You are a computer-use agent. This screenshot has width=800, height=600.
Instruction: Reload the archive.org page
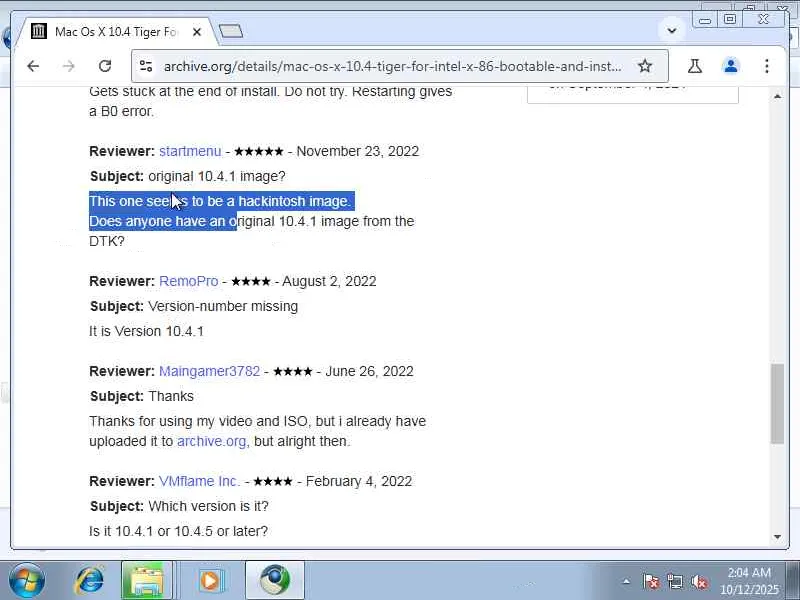click(105, 66)
